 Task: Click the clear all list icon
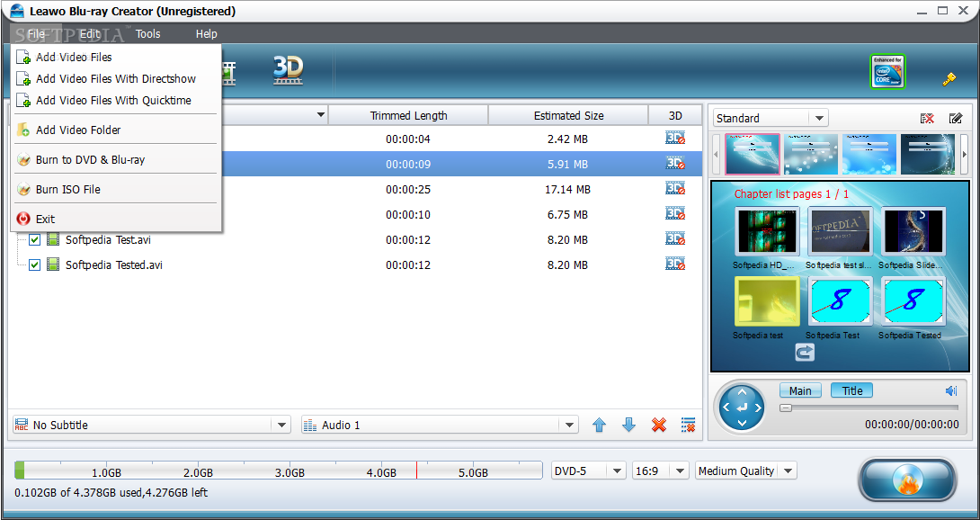click(x=688, y=426)
